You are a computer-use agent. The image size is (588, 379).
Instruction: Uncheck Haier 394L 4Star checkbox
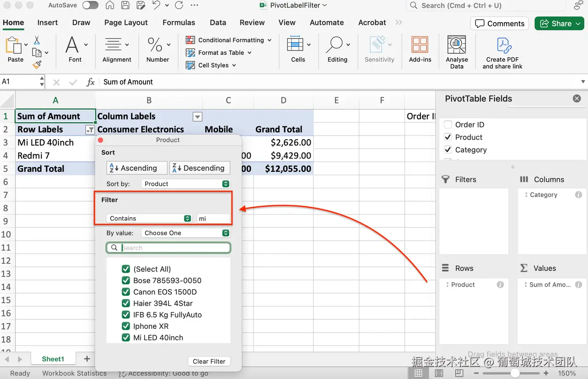coord(125,304)
